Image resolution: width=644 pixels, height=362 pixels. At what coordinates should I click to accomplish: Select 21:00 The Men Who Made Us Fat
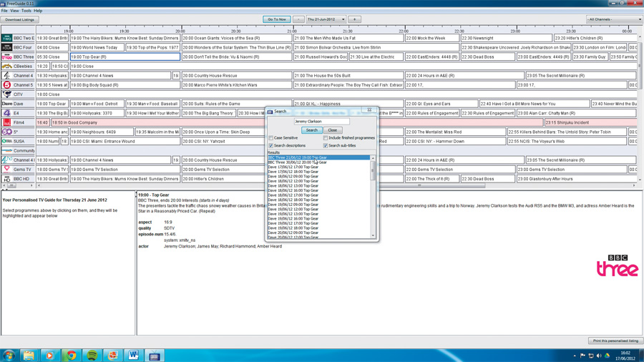(x=348, y=38)
